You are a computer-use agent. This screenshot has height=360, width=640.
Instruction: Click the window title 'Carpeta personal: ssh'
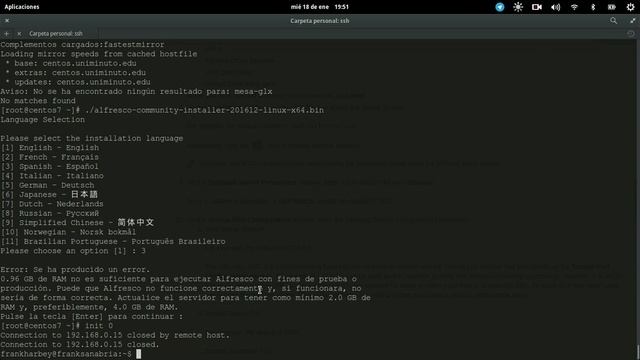tap(320, 21)
